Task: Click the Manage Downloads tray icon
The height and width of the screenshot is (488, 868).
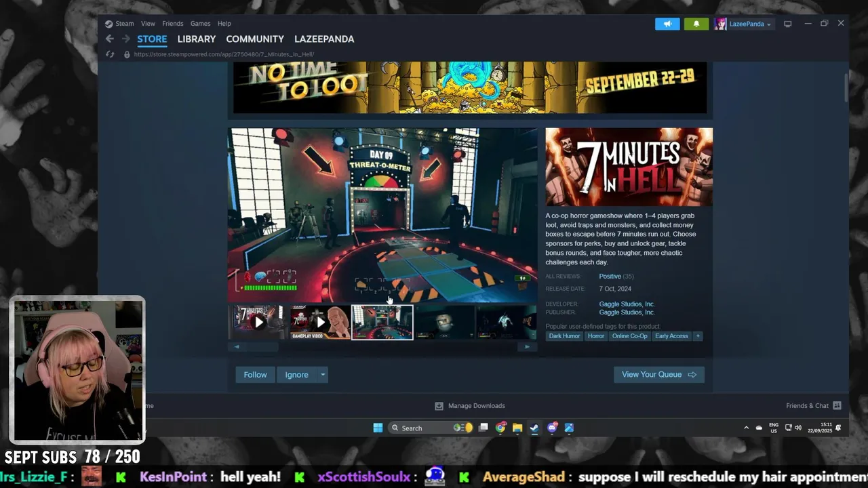Action: pyautogui.click(x=439, y=405)
